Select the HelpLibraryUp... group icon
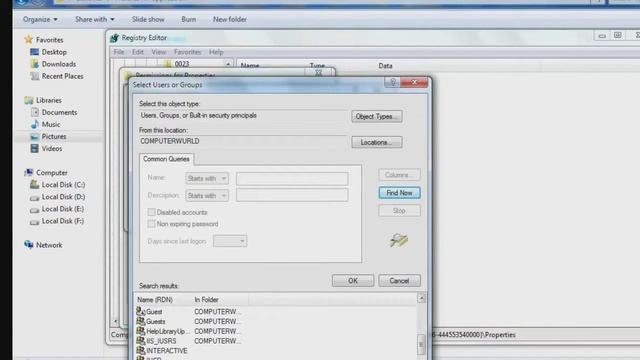Screen dimensions: 640x360 tap(140, 331)
